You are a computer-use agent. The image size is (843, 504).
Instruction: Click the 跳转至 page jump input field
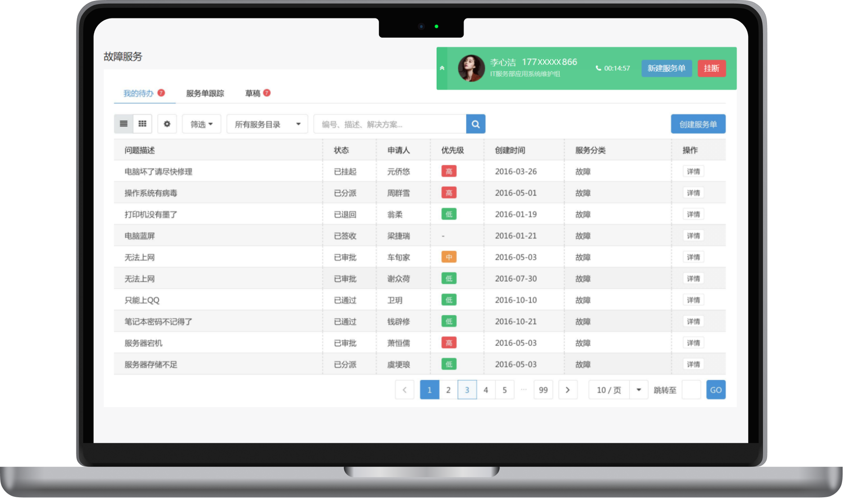(691, 390)
